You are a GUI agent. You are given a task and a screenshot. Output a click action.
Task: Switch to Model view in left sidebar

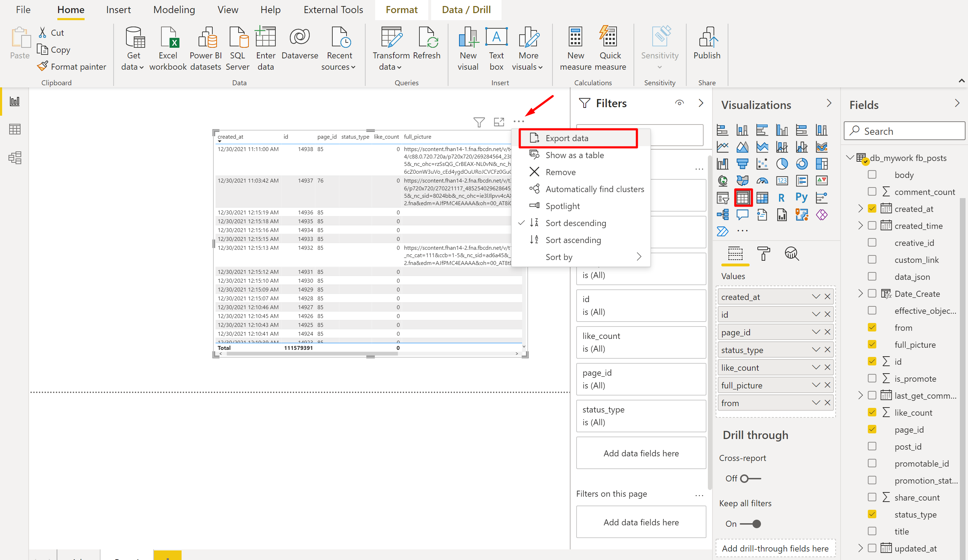[15, 158]
